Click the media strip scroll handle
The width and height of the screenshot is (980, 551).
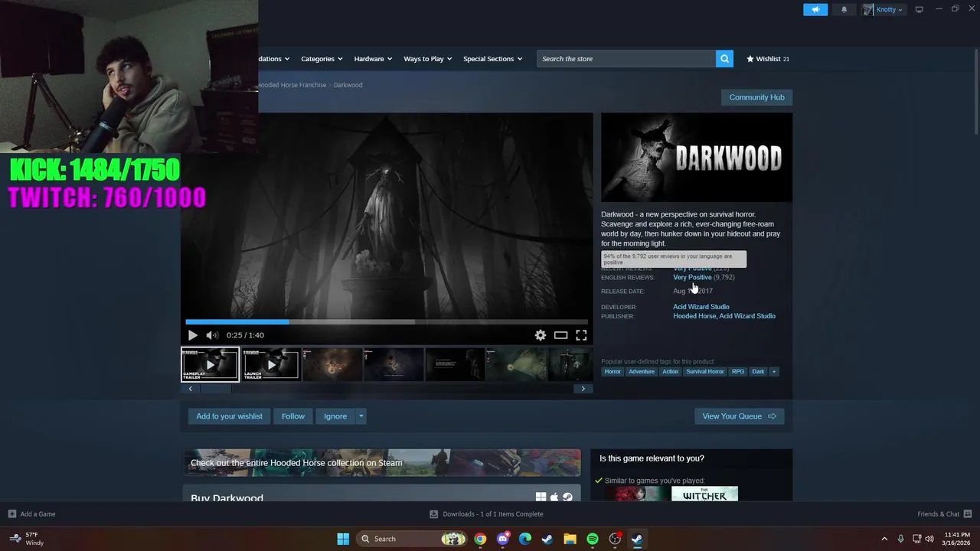point(216,389)
